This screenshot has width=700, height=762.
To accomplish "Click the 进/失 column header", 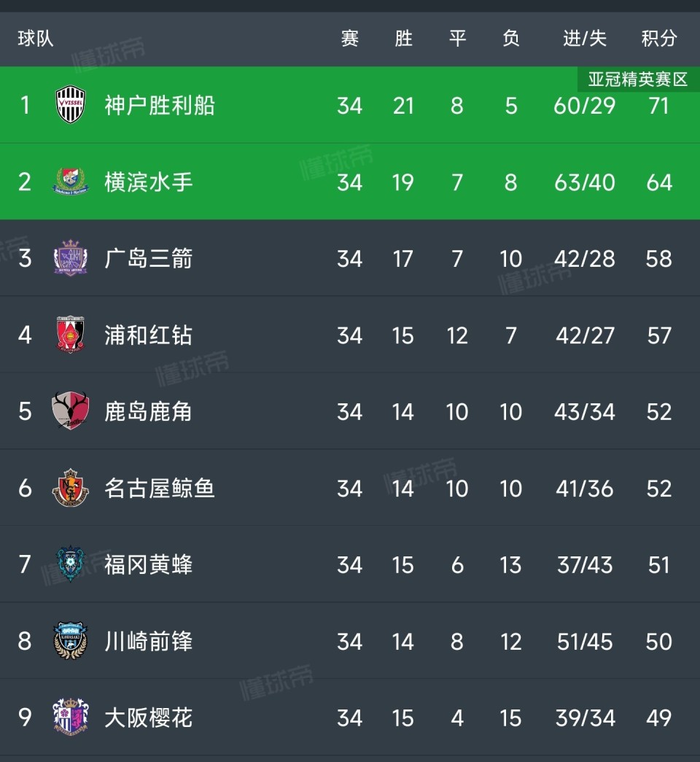I will pyautogui.click(x=583, y=39).
